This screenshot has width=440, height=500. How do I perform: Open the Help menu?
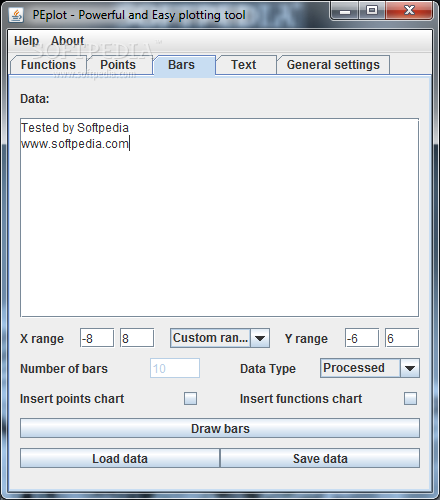pos(26,41)
